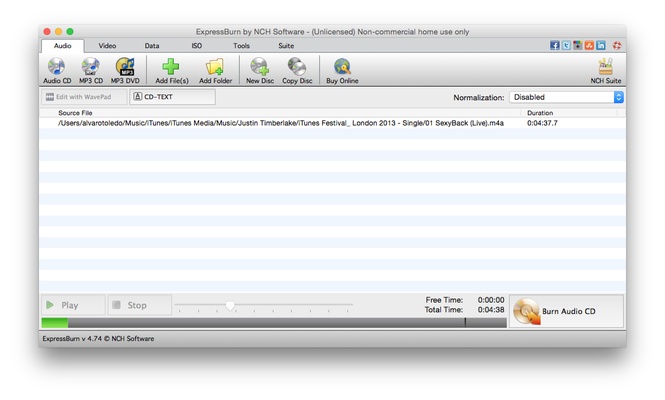Click Edit with WavePad button
Viewport: 665px width, 400px height.
click(x=84, y=97)
